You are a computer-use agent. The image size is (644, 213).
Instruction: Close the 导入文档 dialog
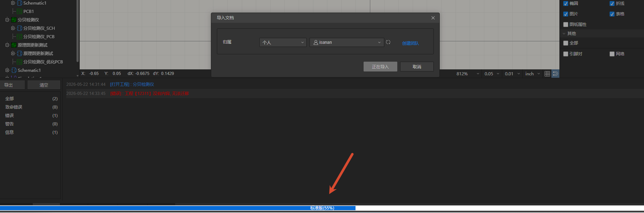433,18
